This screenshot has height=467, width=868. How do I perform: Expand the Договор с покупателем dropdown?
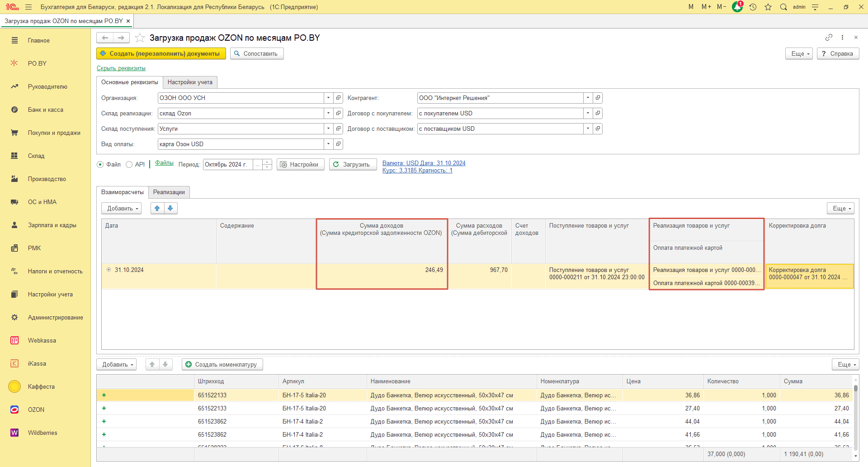tap(588, 113)
